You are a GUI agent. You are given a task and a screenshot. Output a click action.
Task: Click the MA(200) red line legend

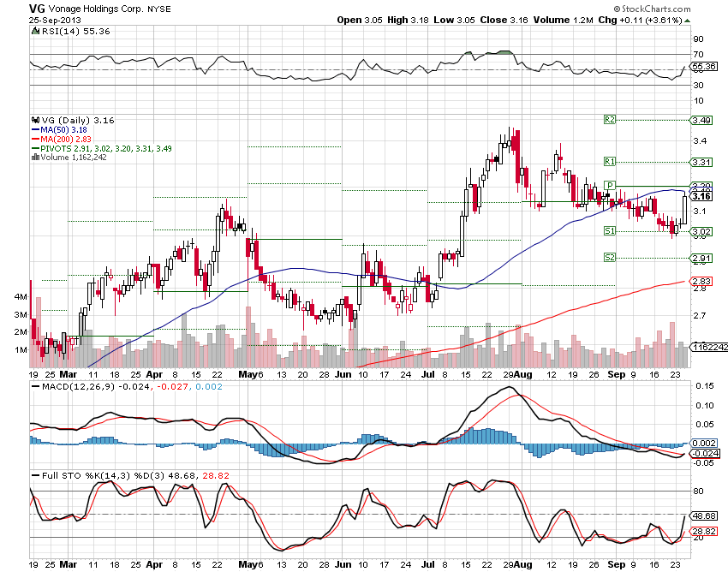tap(62, 140)
